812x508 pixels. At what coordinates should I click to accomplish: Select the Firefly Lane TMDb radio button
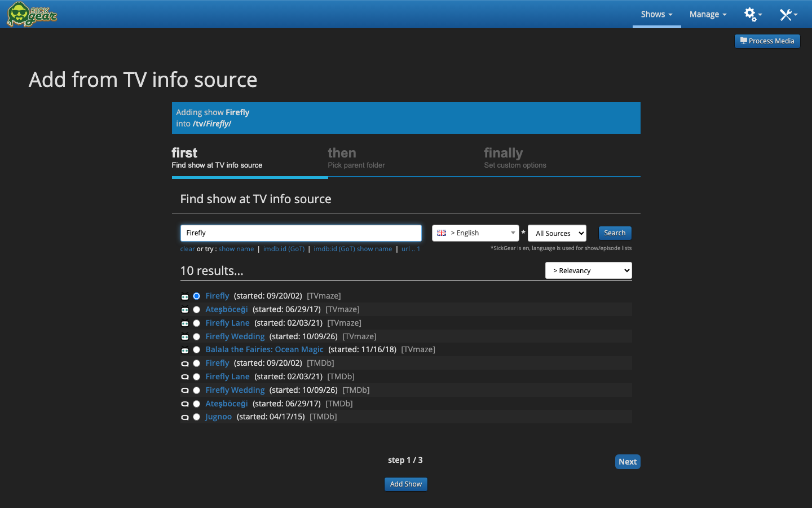[196, 377]
